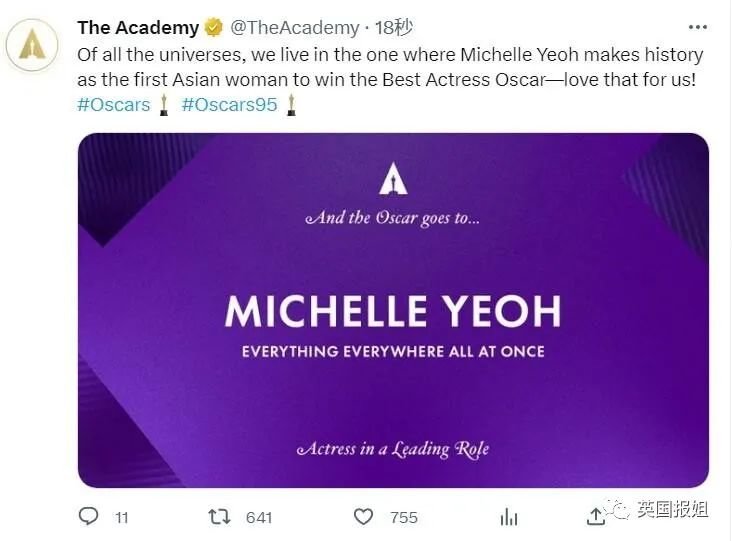732x541 pixels.
Task: Follow the #Oscars95 hashtag link
Action: (229, 104)
